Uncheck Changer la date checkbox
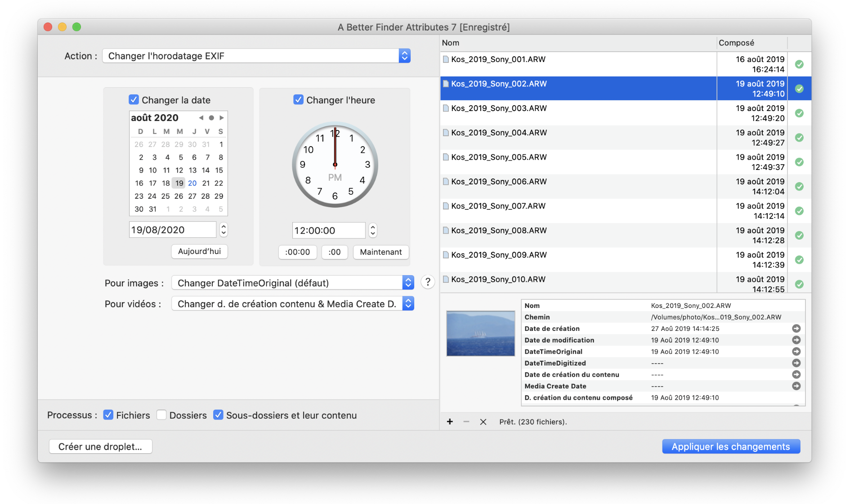 coord(134,100)
